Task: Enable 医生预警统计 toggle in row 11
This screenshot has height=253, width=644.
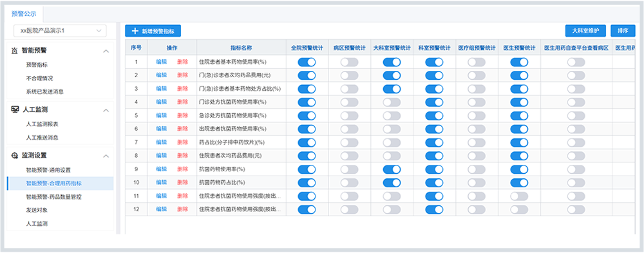Action: (519, 196)
